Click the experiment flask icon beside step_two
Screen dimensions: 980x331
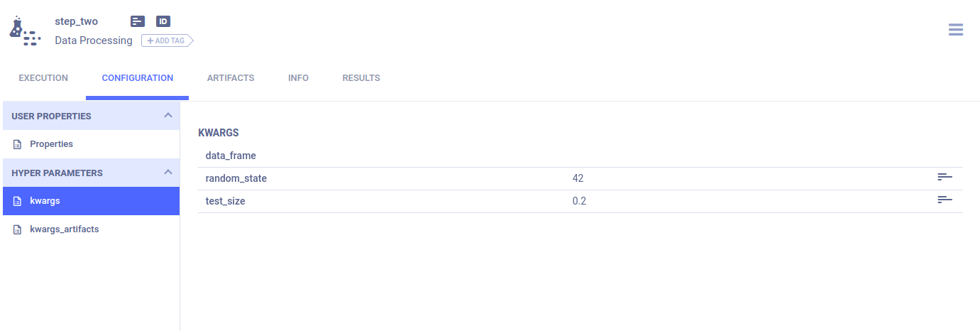[x=25, y=31]
